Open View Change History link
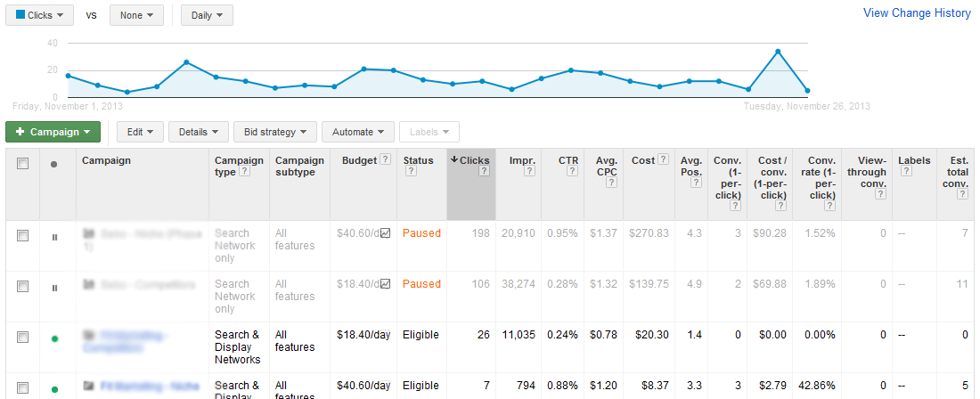Viewport: 980px width, 399px height. (917, 13)
